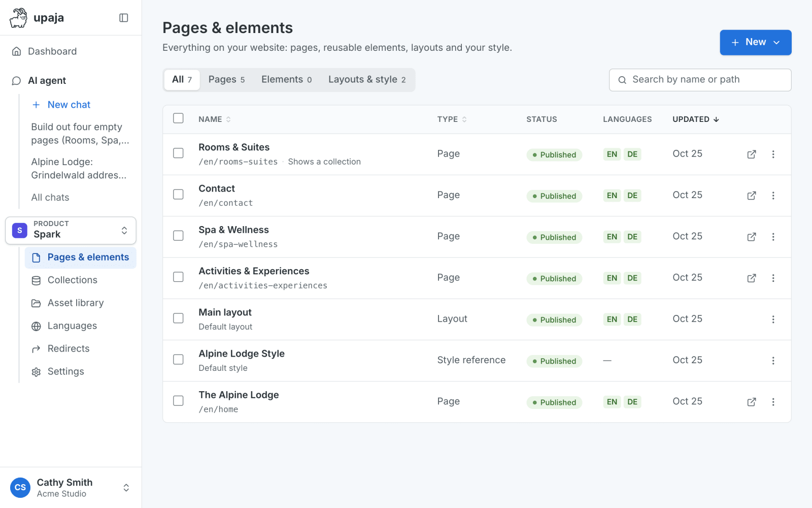This screenshot has height=508, width=812.
Task: Open external link for Rooms & Suites
Action: point(752,154)
